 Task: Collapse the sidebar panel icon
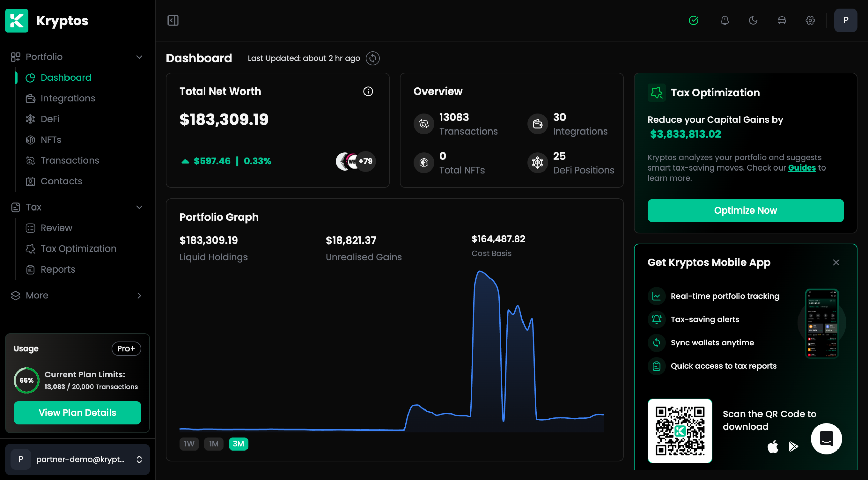173,20
